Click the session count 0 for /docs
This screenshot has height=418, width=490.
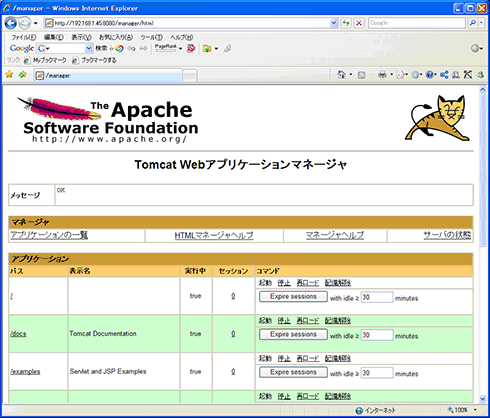[233, 334]
